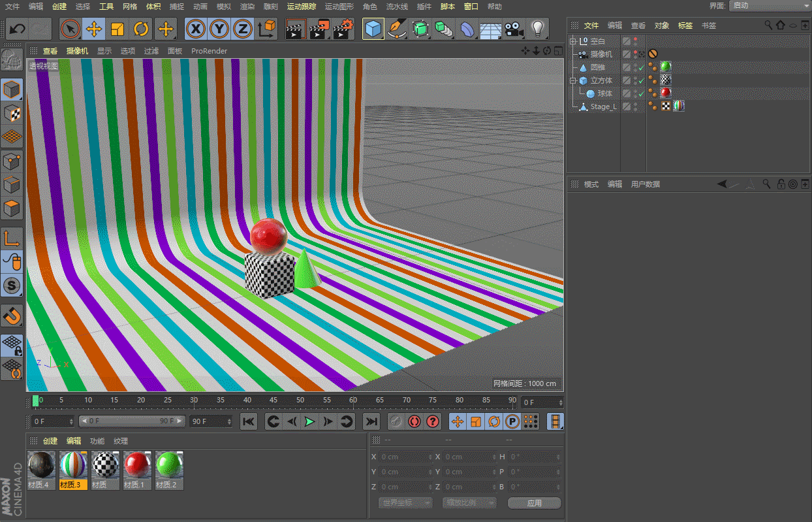Viewport: 812px width, 522px height.
Task: Add a light using the bulb icon
Action: point(537,29)
